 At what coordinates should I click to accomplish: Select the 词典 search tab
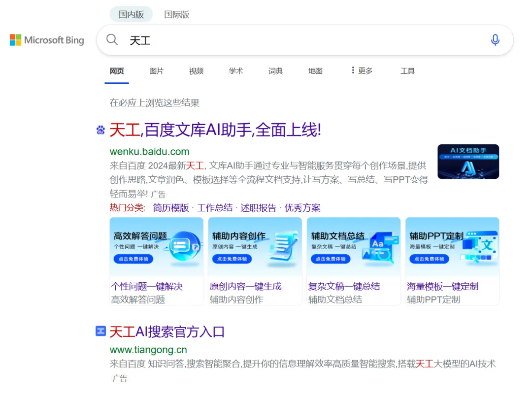pos(275,71)
